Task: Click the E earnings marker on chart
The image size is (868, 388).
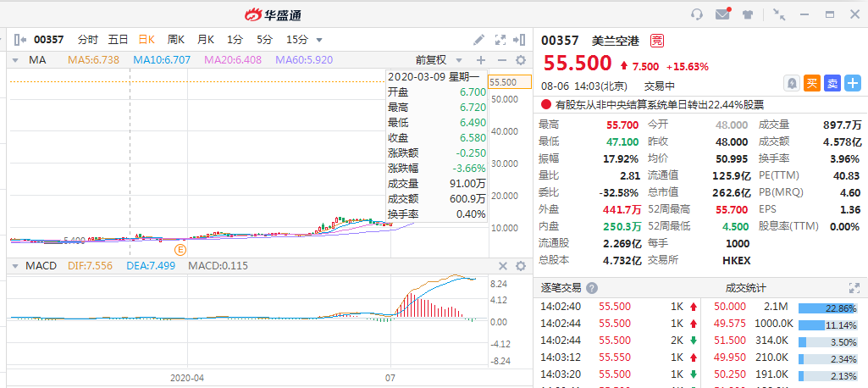Action: pyautogui.click(x=180, y=249)
